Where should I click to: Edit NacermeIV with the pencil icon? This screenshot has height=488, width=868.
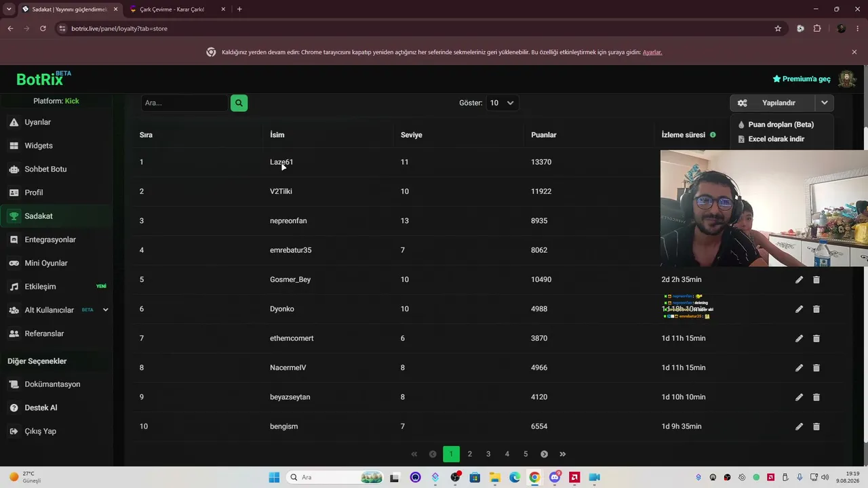(x=799, y=368)
